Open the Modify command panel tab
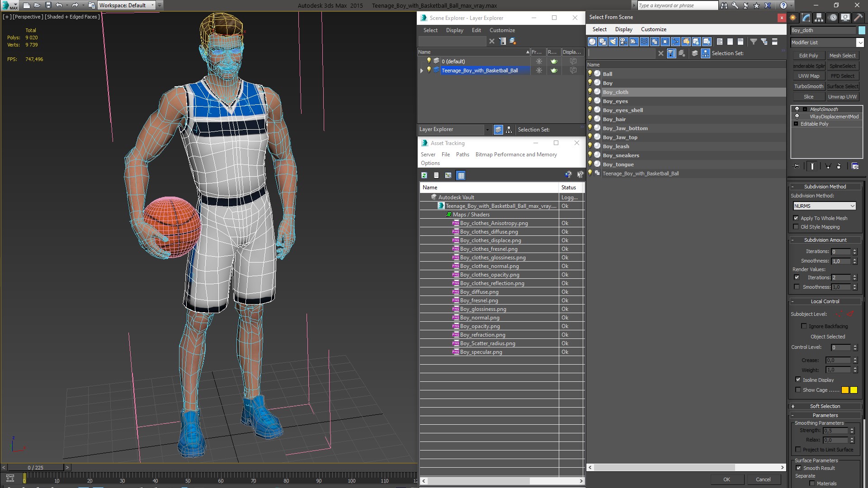Screen dimensions: 868x488 pos(806,18)
